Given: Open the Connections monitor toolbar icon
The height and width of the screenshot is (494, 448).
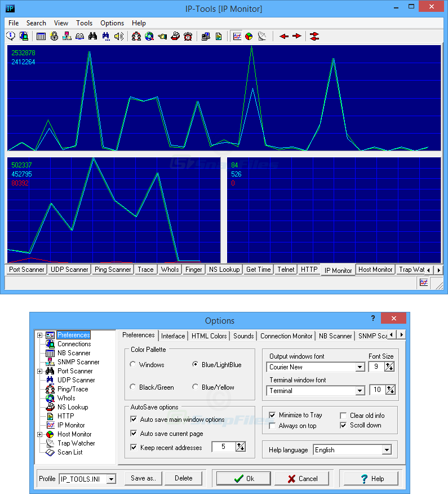Looking at the screenshot, I should 24,36.
